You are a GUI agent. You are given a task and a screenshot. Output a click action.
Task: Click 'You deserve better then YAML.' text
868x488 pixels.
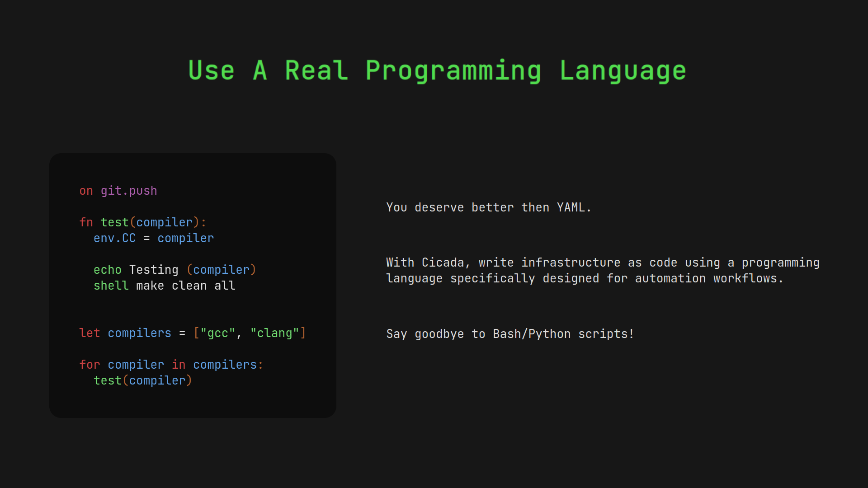pos(488,207)
